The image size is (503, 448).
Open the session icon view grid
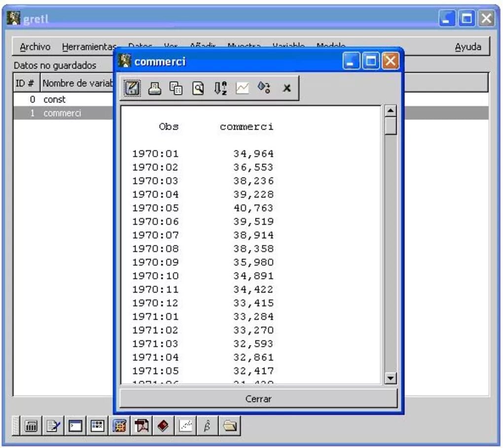tap(97, 426)
